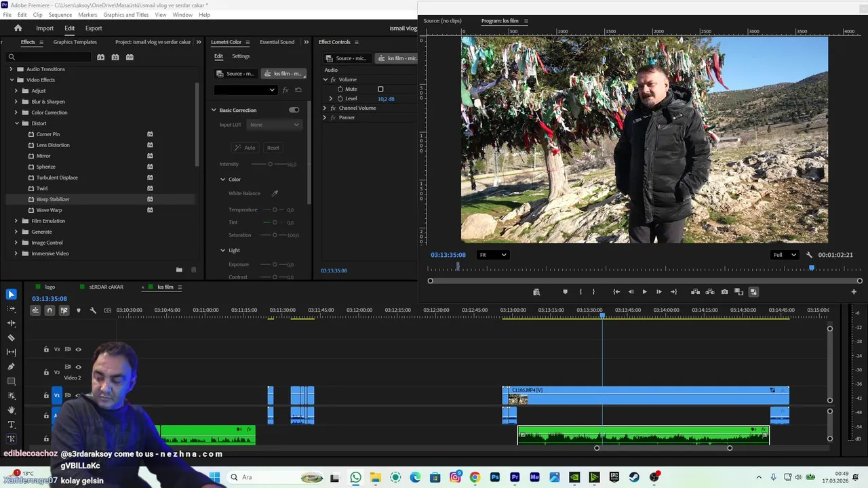
Task: Open WhatsApp from the taskbar
Action: [x=355, y=477]
